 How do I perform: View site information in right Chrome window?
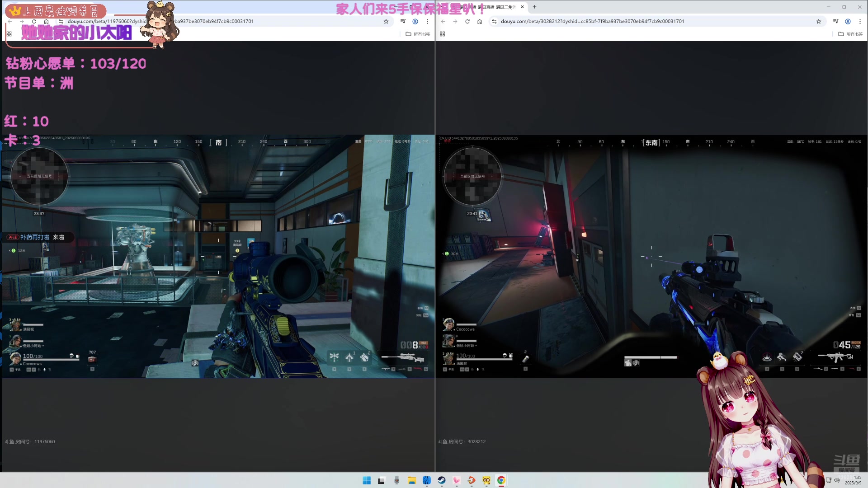click(x=494, y=21)
